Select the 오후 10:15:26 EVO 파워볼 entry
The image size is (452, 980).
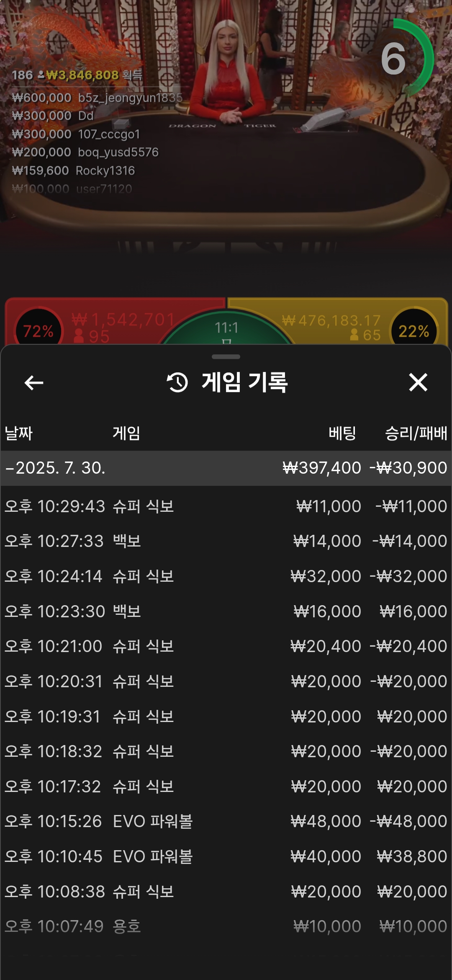[x=226, y=821]
